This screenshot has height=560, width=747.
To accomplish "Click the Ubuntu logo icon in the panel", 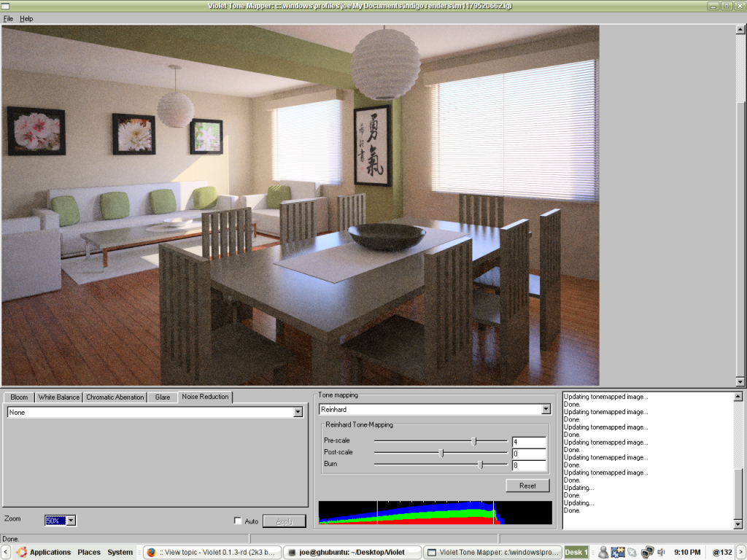I will (x=21, y=553).
